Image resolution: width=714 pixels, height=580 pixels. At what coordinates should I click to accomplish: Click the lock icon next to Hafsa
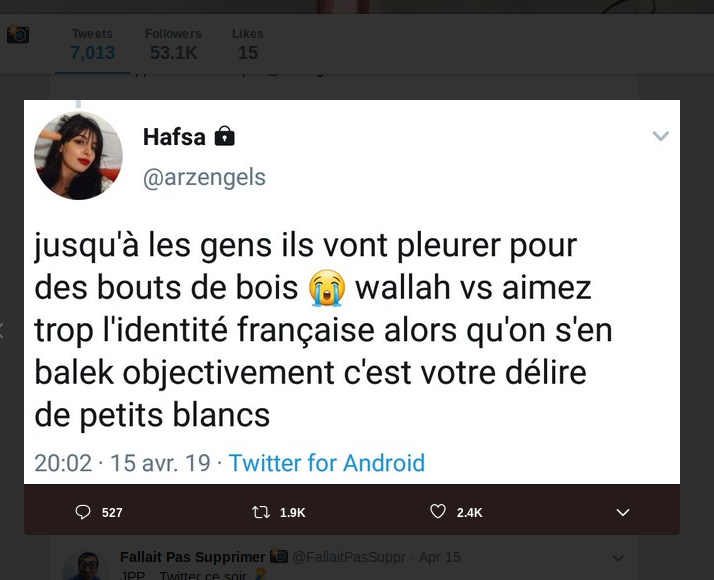(224, 136)
